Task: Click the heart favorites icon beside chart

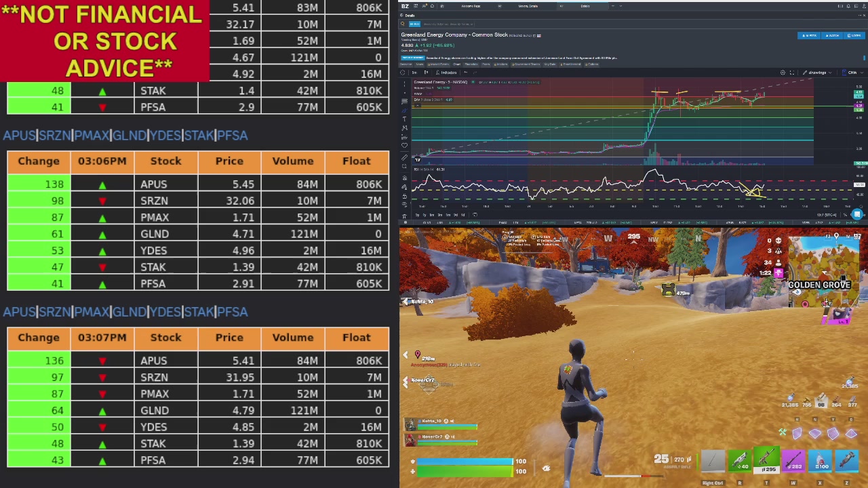Action: (404, 146)
